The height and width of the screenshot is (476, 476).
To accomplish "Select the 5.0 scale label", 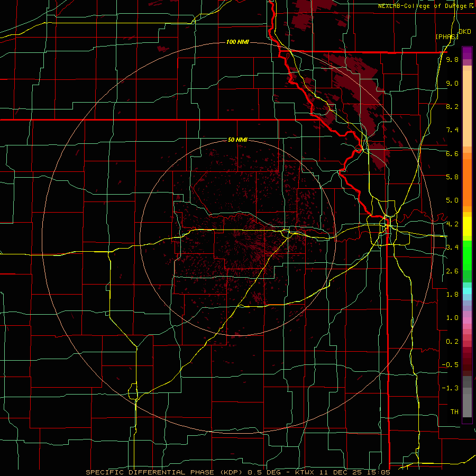I will [x=452, y=200].
